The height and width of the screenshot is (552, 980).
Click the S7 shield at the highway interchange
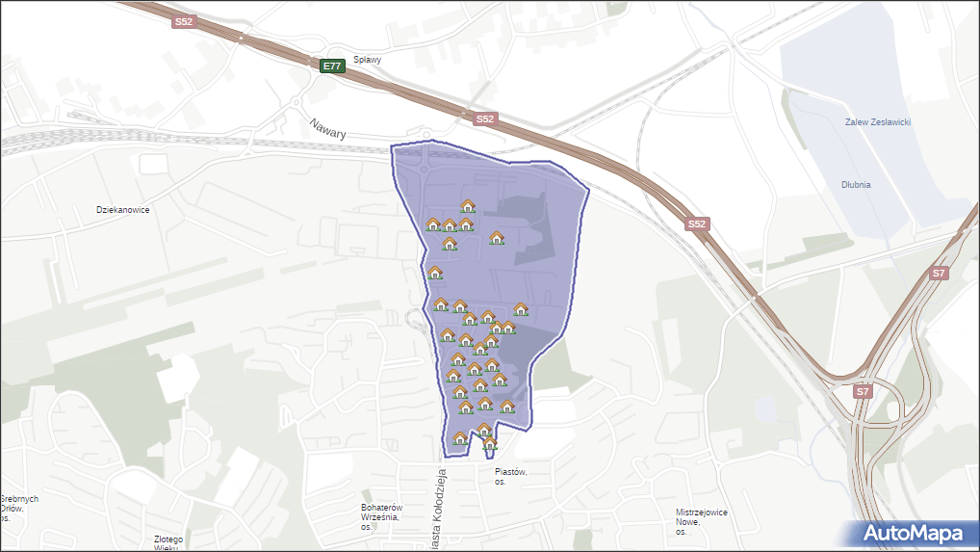(x=863, y=391)
